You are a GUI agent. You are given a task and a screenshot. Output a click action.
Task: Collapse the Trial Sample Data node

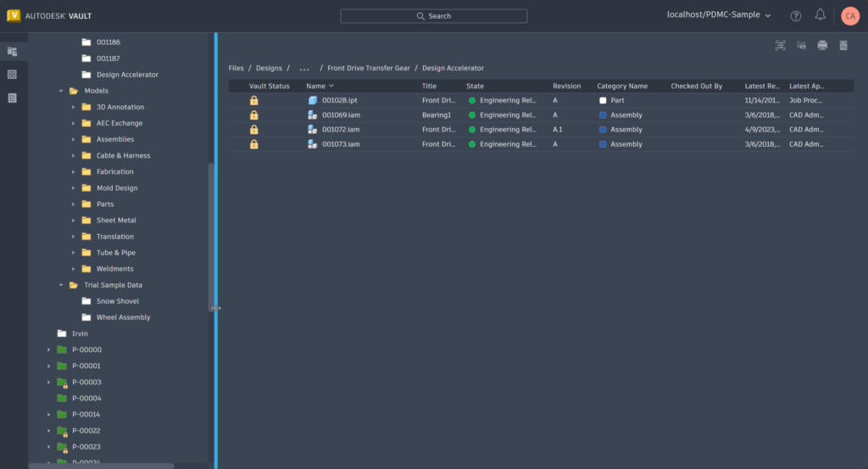[x=61, y=285]
